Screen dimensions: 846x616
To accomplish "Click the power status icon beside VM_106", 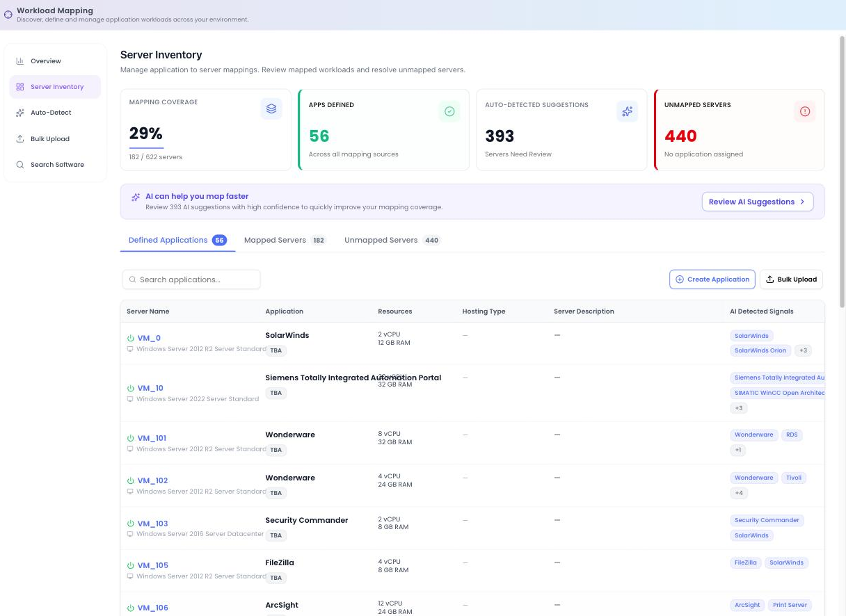I will tap(130, 608).
